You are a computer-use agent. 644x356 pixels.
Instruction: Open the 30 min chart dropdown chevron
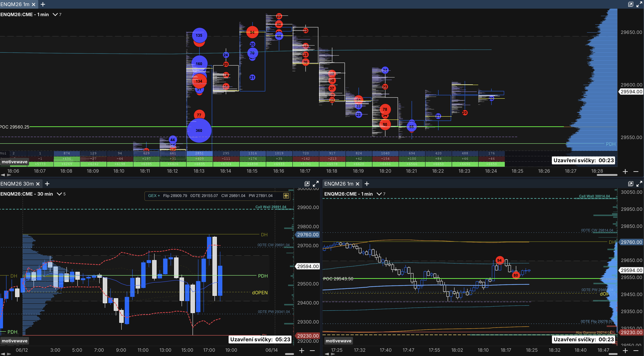point(59,194)
